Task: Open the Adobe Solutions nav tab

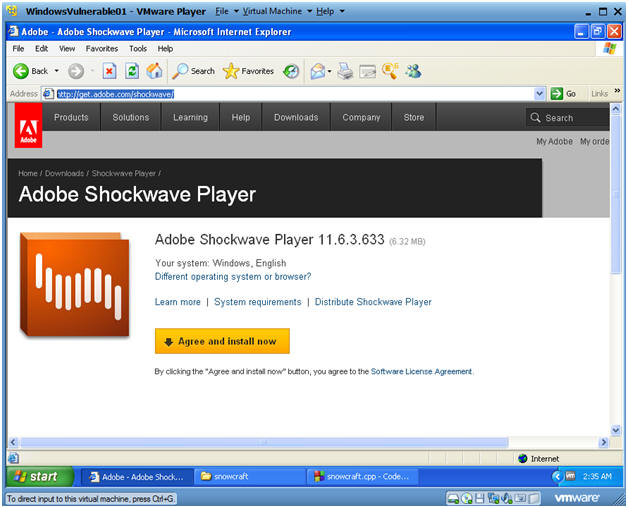Action: [x=131, y=117]
